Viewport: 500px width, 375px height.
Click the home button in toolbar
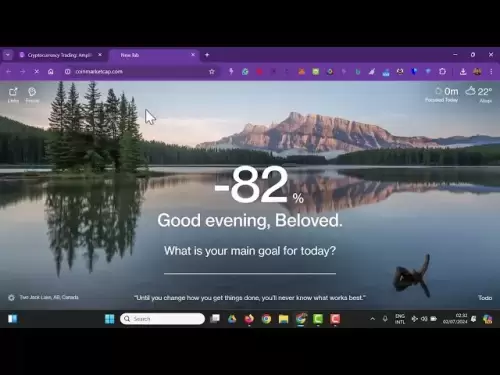coord(51,72)
